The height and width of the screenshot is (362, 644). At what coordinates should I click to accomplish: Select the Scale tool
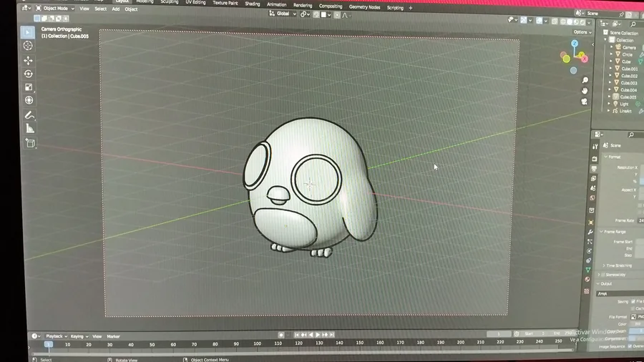coord(29,87)
